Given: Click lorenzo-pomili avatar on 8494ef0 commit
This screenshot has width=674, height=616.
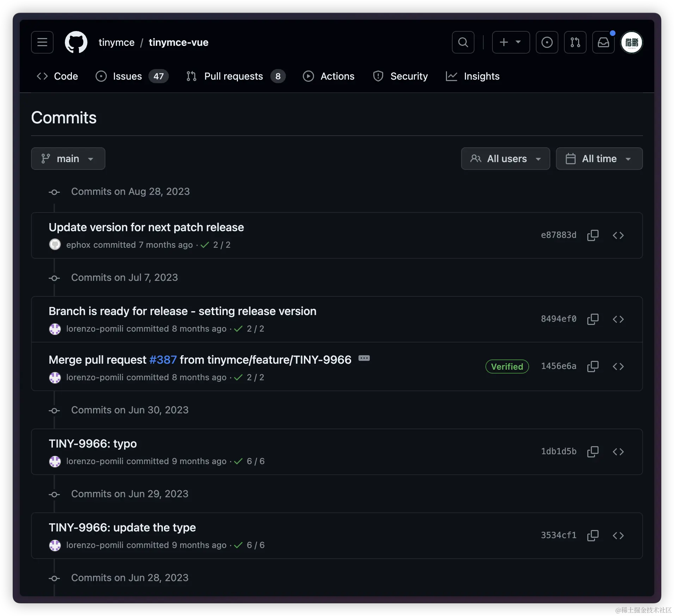Looking at the screenshot, I should (x=55, y=329).
